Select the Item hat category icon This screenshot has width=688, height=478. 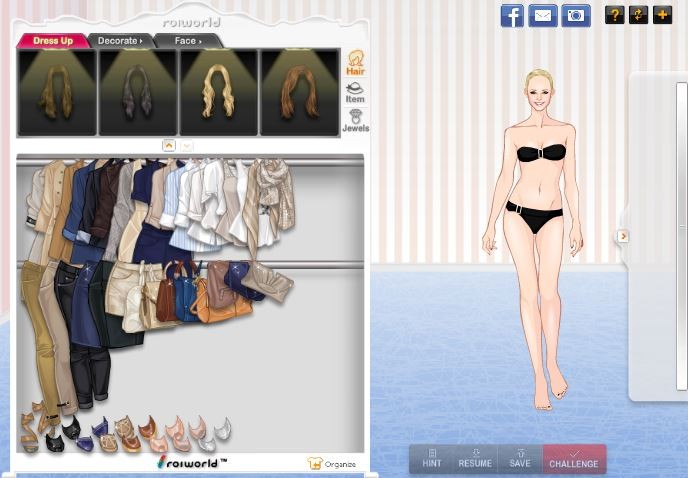[355, 92]
